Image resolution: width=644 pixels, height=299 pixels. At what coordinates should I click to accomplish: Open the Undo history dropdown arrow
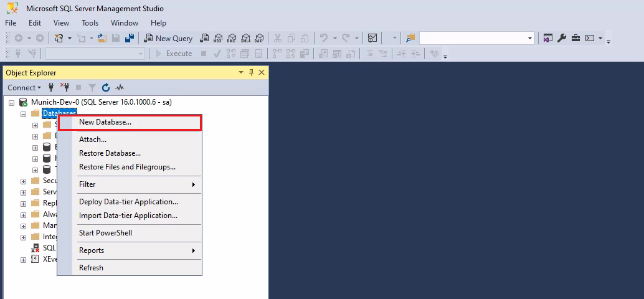click(x=334, y=38)
